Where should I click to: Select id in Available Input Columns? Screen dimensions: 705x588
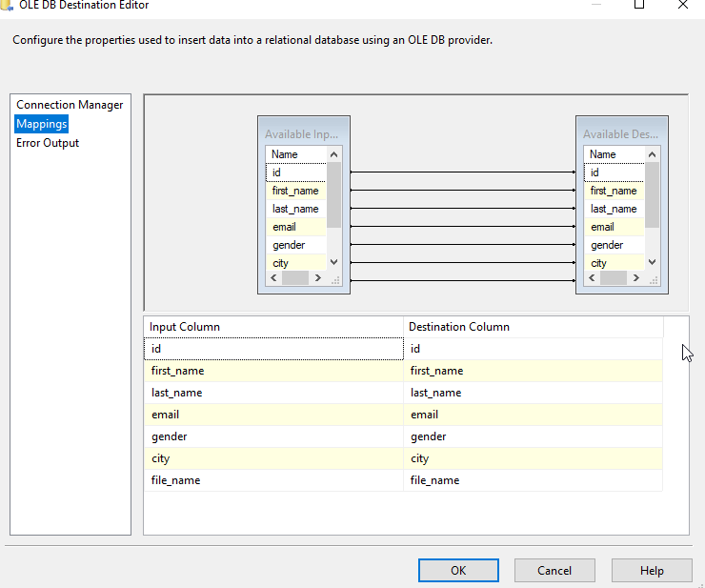(x=296, y=172)
